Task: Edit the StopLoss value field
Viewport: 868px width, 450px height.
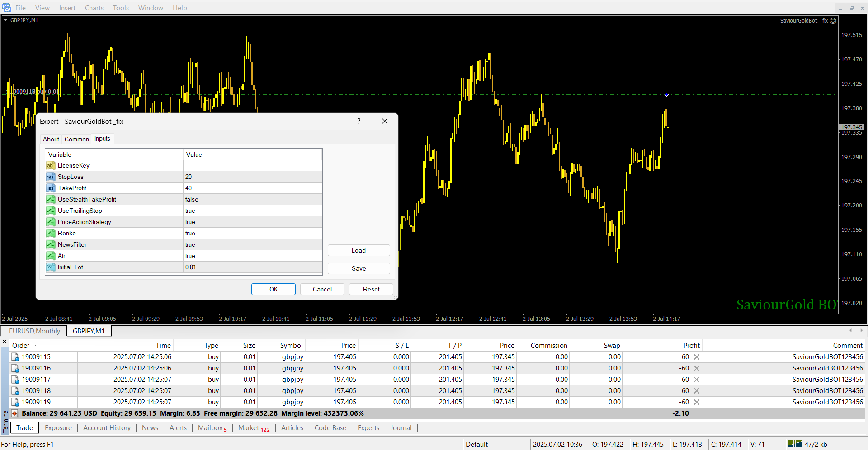Action: tap(252, 177)
